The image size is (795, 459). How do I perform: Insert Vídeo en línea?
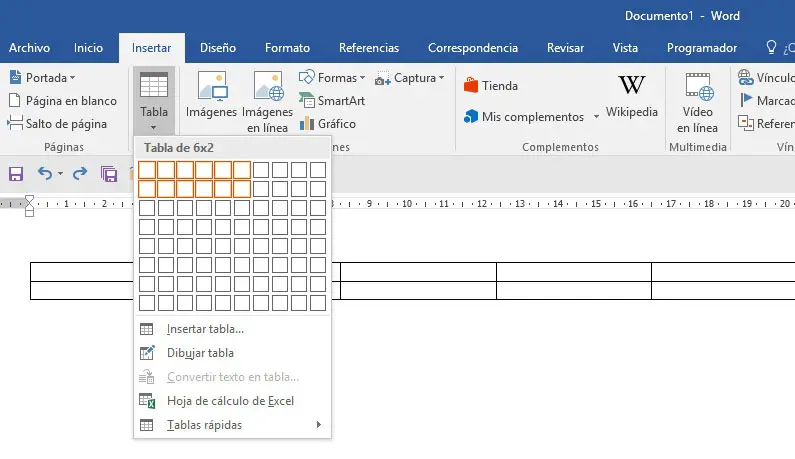click(x=697, y=102)
